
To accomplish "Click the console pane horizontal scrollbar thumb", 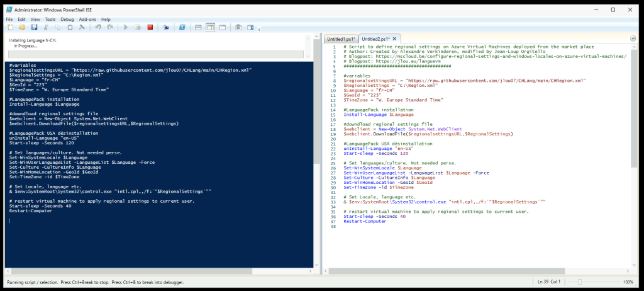I will (131, 271).
